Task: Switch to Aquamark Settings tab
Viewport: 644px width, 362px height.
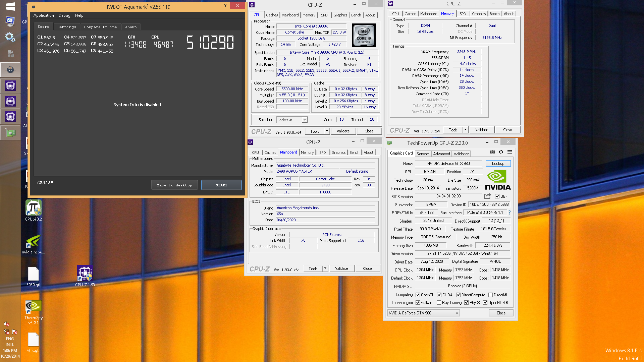Action: click(x=66, y=27)
